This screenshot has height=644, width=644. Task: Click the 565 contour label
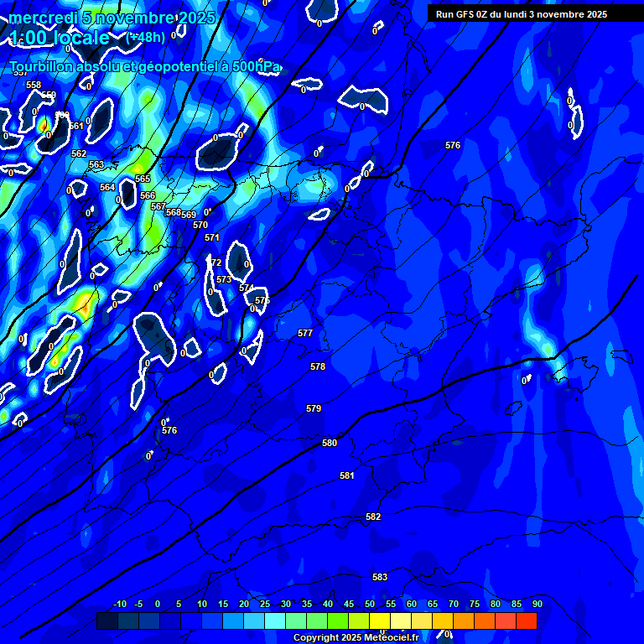(143, 179)
